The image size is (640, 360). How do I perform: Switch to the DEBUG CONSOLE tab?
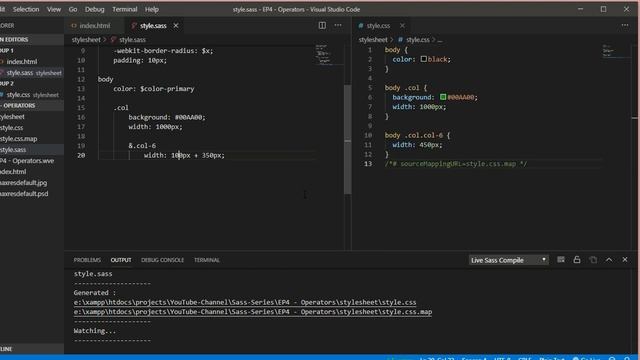coord(162,260)
